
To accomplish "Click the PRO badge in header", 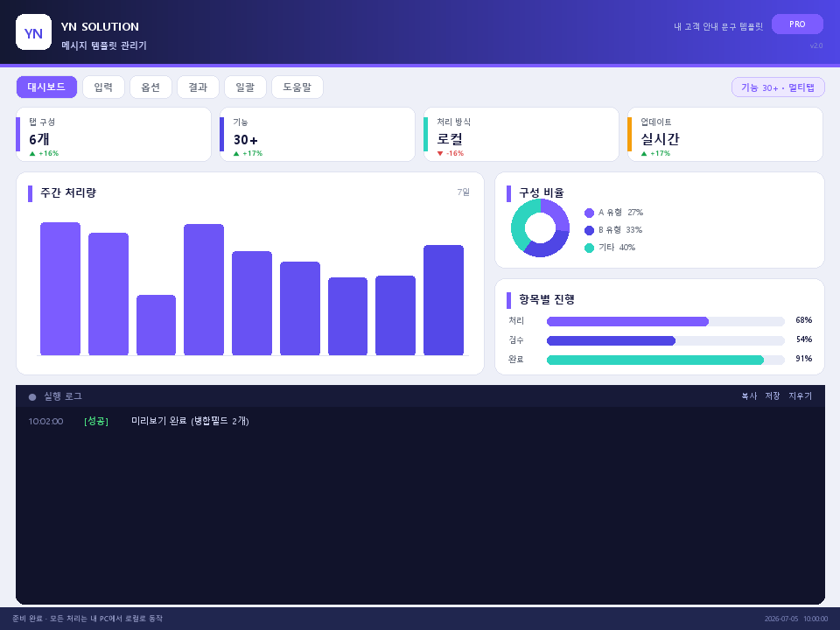I will (x=797, y=24).
